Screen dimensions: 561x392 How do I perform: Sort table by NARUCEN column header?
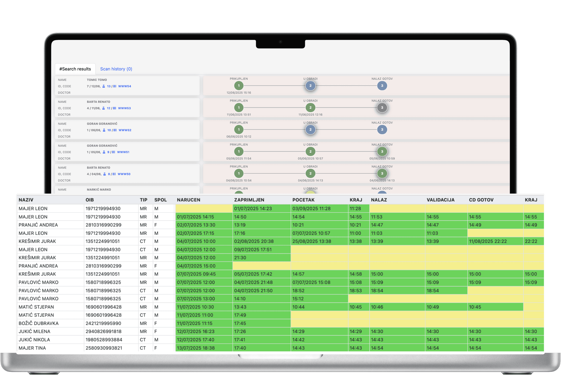pyautogui.click(x=188, y=200)
